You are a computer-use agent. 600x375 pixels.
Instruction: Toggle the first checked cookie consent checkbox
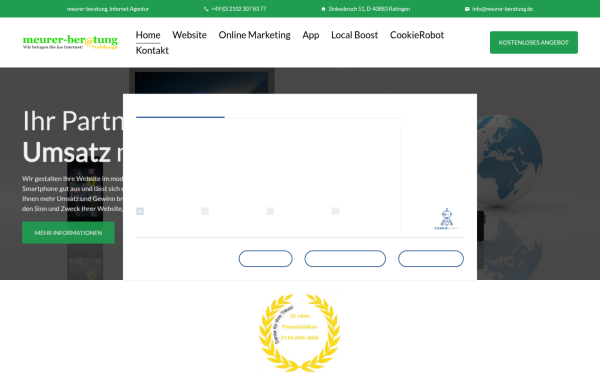pos(140,211)
